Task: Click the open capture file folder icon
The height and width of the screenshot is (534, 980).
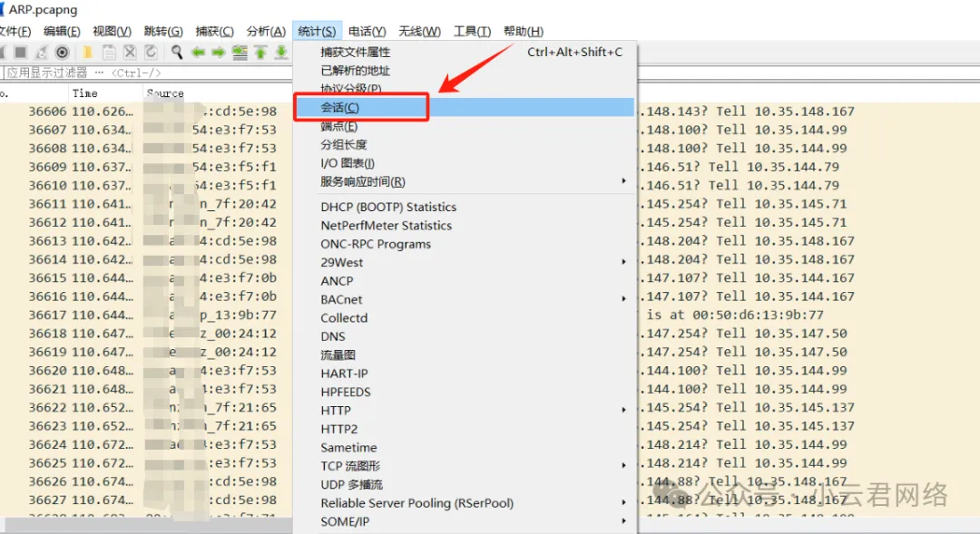Action: pos(88,53)
